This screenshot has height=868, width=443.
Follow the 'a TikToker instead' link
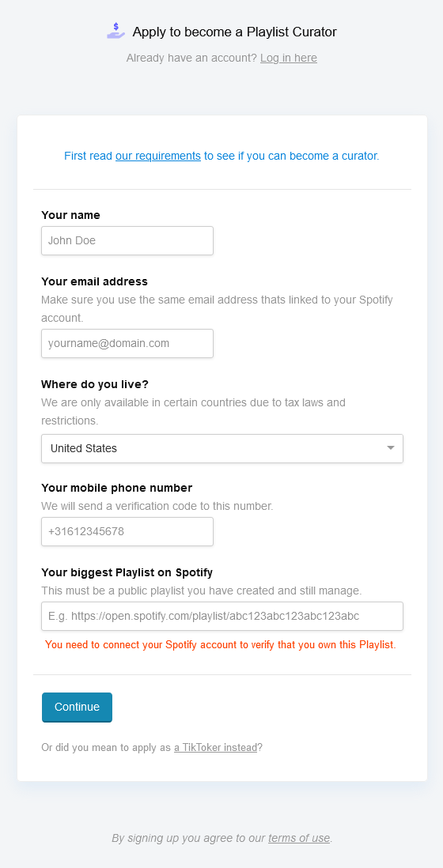click(x=215, y=747)
